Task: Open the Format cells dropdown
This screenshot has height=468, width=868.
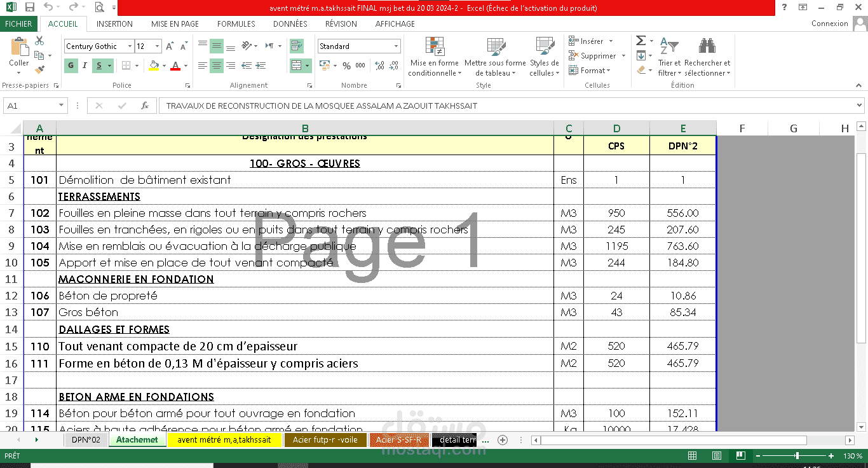Action: (x=589, y=71)
